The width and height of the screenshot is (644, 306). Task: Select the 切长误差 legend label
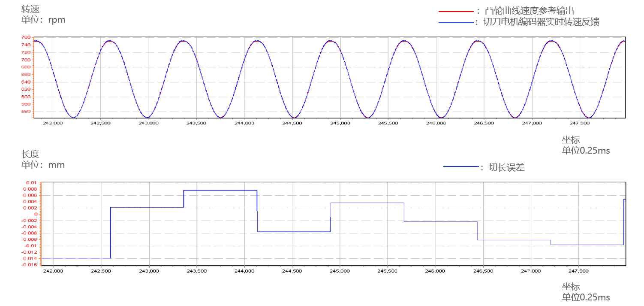click(x=506, y=167)
